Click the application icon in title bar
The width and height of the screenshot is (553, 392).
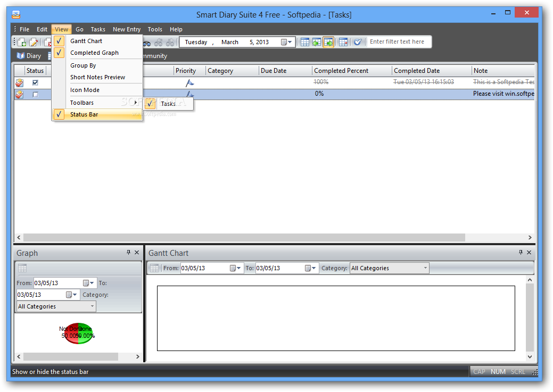16,14
